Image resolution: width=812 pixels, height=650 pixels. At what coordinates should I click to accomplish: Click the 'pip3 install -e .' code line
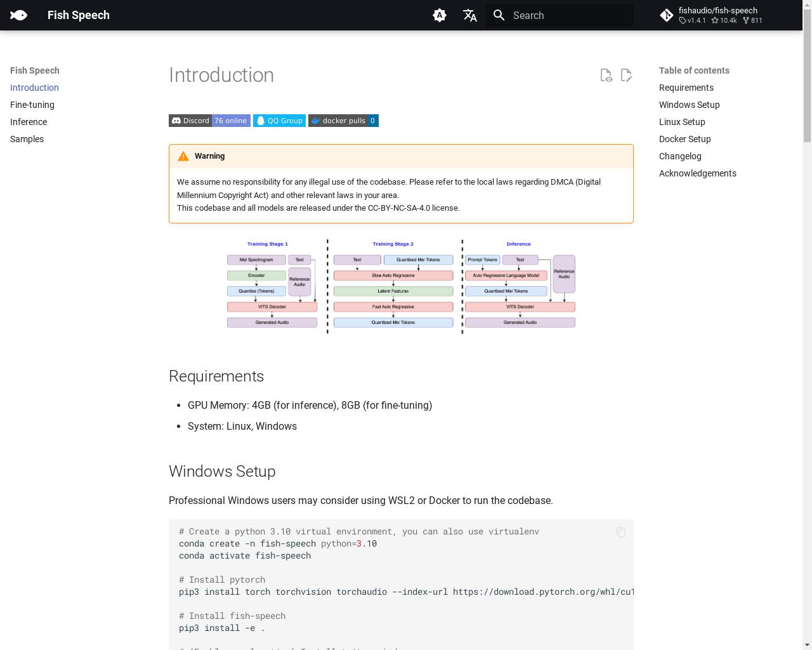[x=222, y=628]
